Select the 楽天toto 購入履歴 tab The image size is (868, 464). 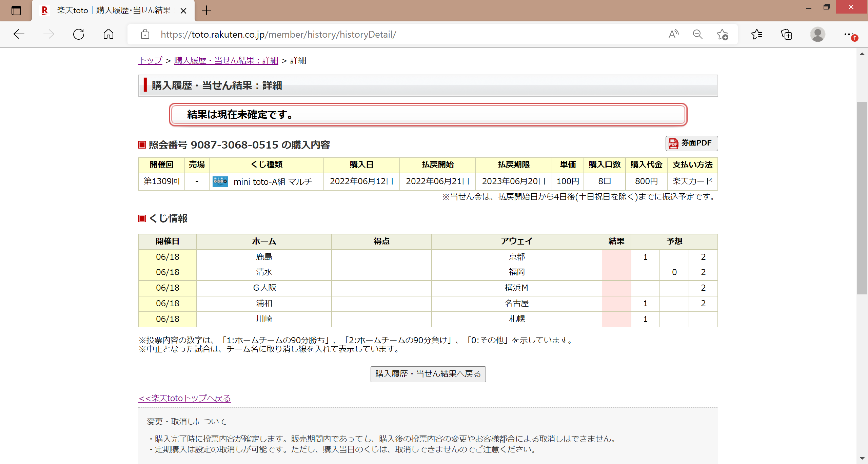pyautogui.click(x=114, y=11)
